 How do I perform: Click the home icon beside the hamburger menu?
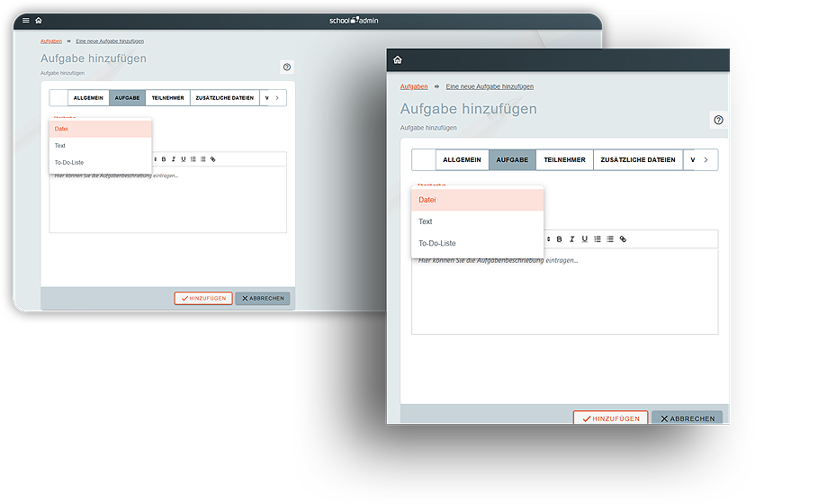point(38,20)
